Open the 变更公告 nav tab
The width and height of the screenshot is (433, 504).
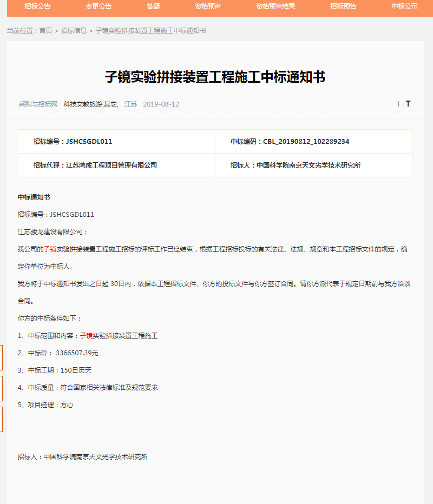[x=99, y=6]
